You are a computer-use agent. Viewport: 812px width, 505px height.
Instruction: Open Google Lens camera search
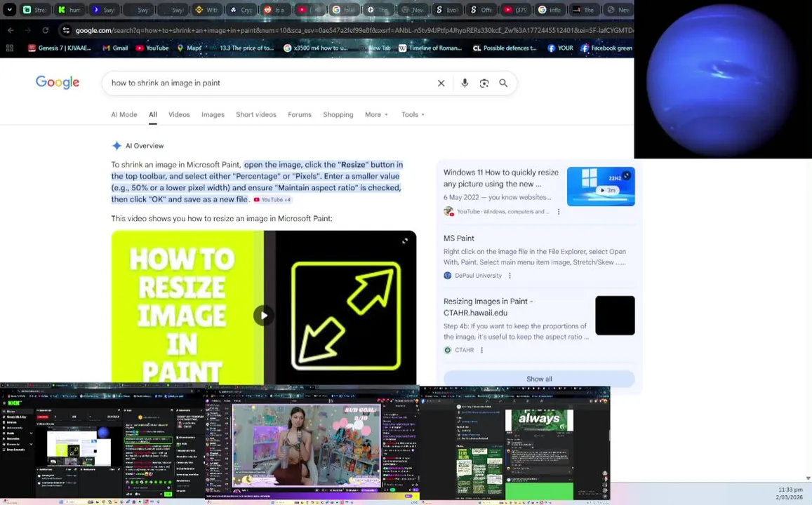[x=484, y=83]
